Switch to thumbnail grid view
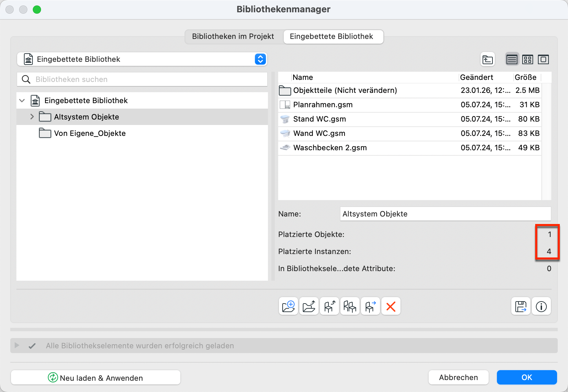Viewport: 568px width, 392px height. coord(528,60)
